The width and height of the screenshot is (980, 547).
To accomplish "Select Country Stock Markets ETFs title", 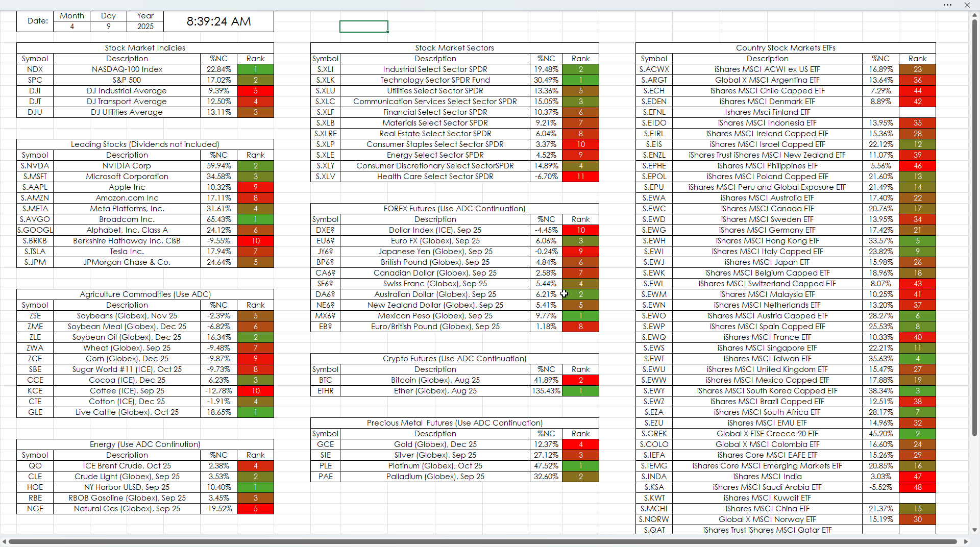I will tap(786, 48).
